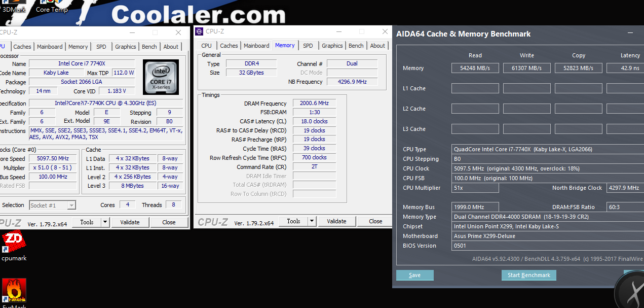This screenshot has height=308, width=644.
Task: Click the Memory Latency 42.9 ns field
Action: [x=625, y=68]
